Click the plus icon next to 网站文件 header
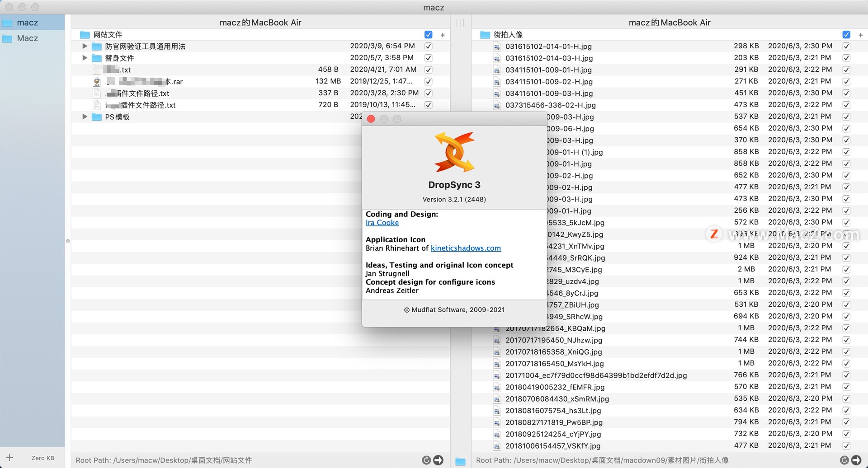Image resolution: width=868 pixels, height=468 pixels. [x=443, y=35]
